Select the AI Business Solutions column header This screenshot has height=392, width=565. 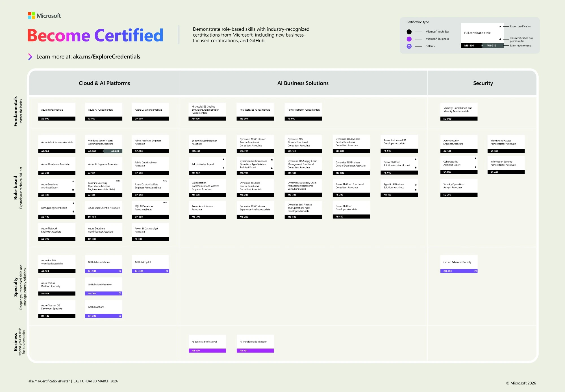pyautogui.click(x=303, y=83)
